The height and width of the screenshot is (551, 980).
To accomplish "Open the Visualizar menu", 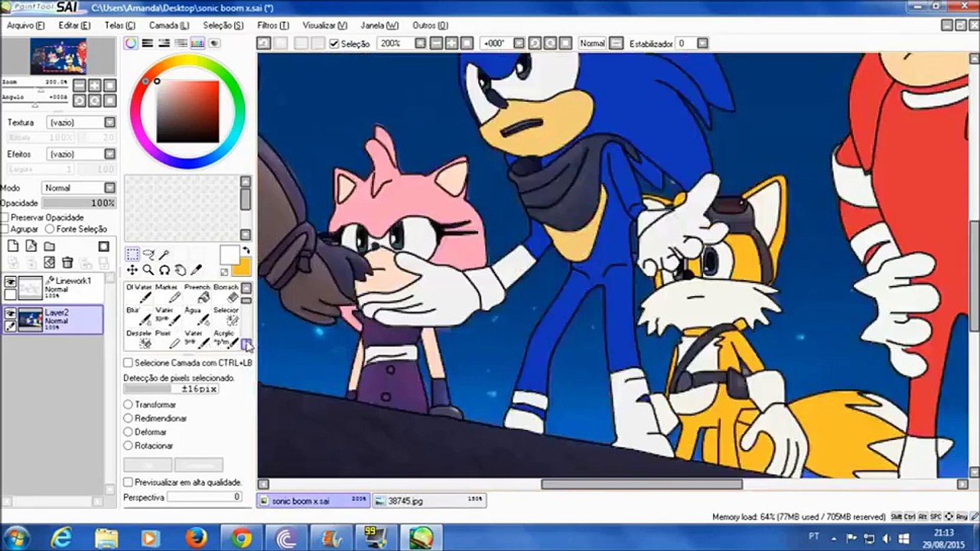I will click(324, 25).
